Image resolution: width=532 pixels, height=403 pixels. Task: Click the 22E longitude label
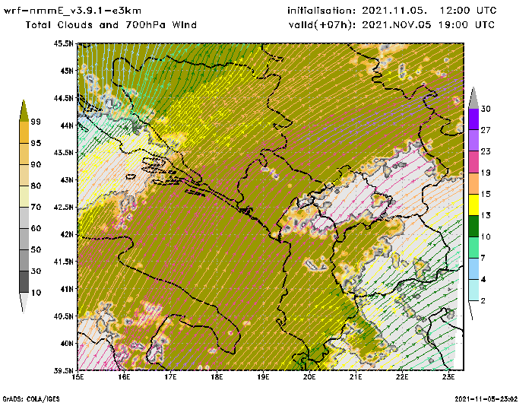402,377
